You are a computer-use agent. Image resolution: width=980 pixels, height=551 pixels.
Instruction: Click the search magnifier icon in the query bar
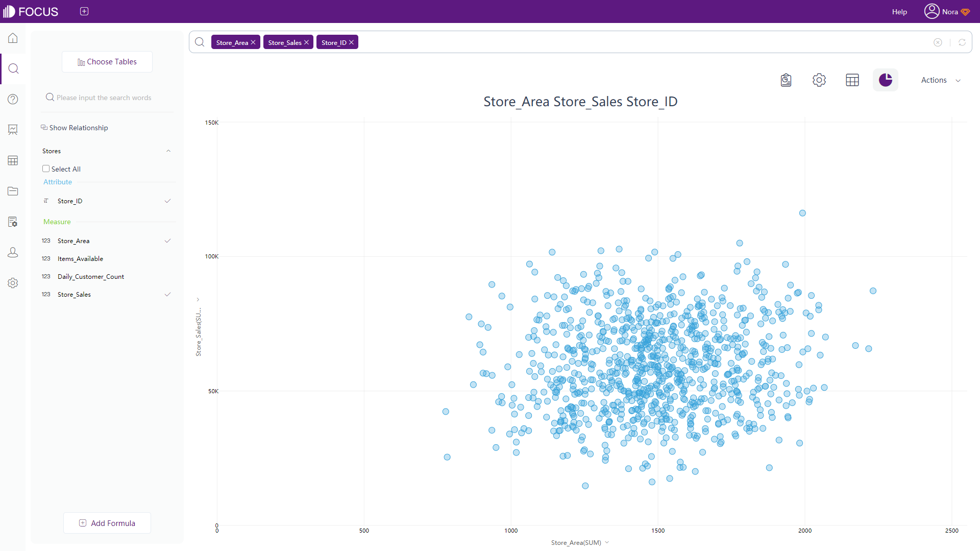tap(200, 42)
